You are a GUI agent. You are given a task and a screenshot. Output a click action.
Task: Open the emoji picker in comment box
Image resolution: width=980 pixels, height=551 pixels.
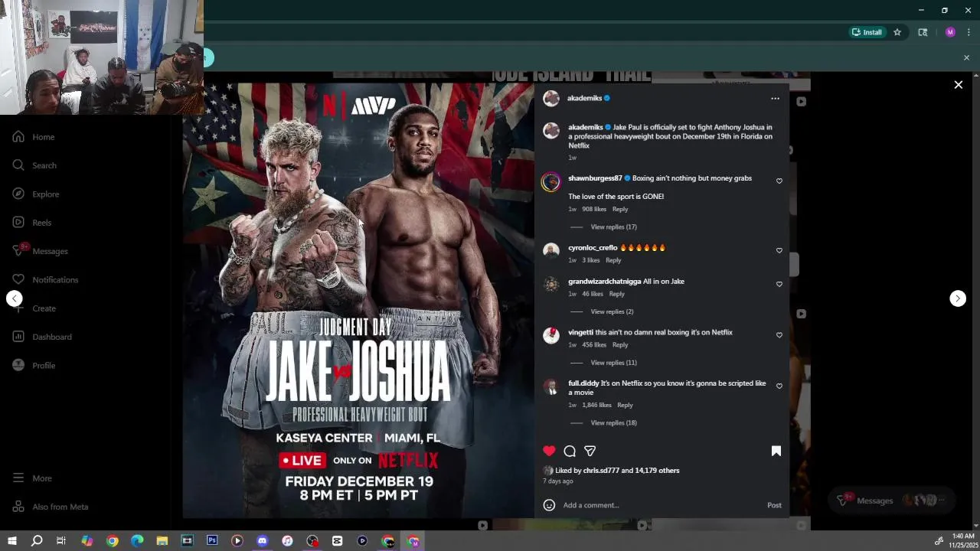[x=549, y=505]
